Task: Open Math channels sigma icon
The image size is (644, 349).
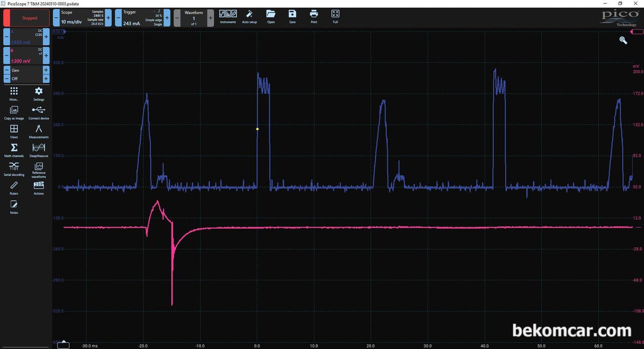Action: point(14,150)
